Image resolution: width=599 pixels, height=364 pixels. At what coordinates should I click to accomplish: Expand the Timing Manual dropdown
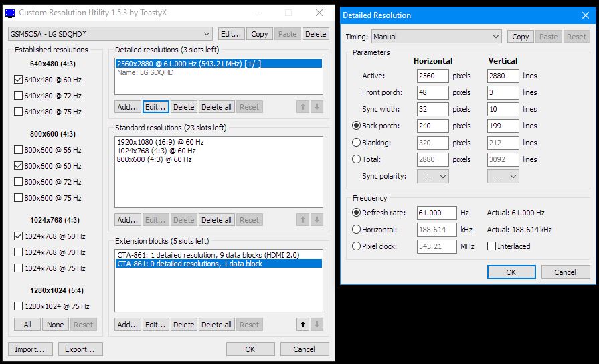point(436,37)
